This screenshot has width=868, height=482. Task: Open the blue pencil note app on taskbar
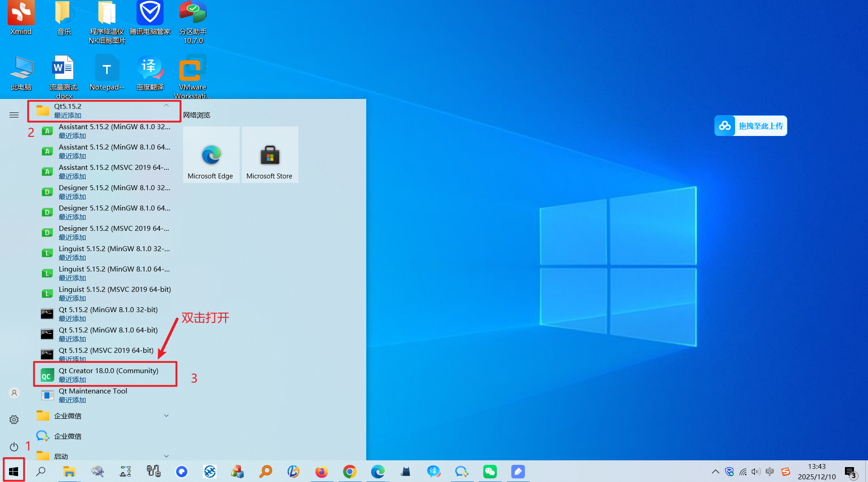tap(518, 472)
